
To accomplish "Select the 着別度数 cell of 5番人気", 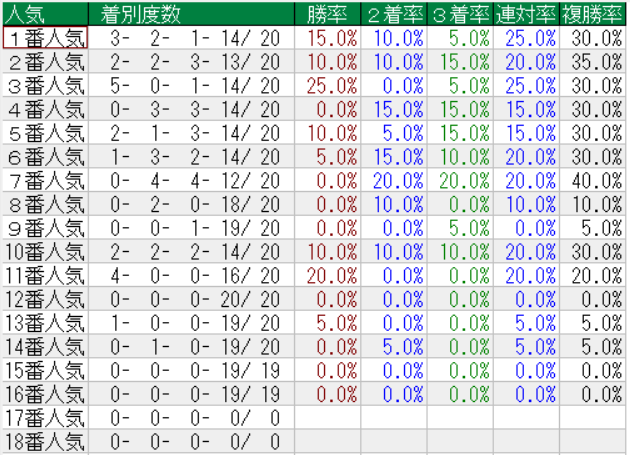I will (194, 133).
